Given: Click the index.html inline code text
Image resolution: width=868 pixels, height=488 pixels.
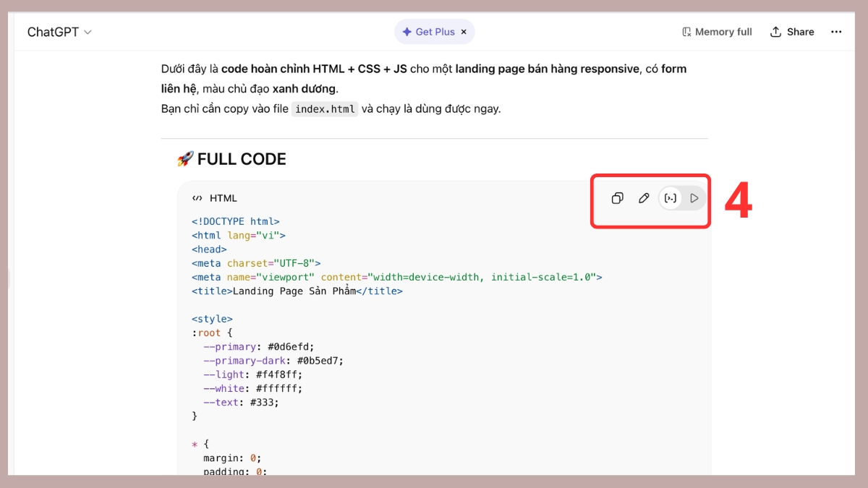Looking at the screenshot, I should (325, 109).
